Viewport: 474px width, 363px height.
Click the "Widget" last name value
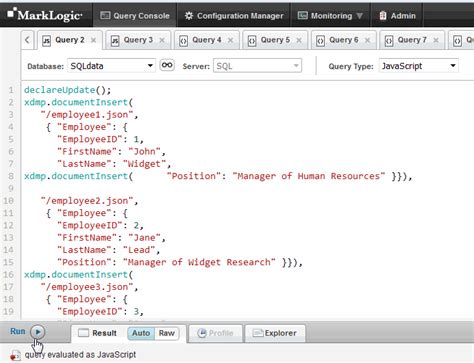tap(144, 164)
